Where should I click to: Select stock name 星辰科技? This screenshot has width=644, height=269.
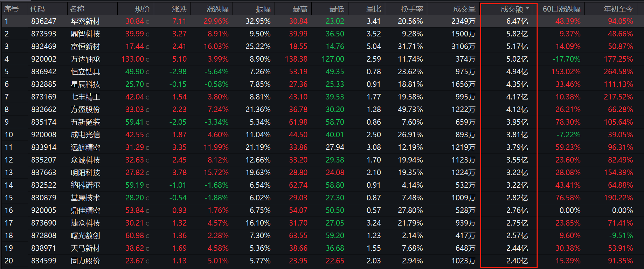tap(85, 84)
